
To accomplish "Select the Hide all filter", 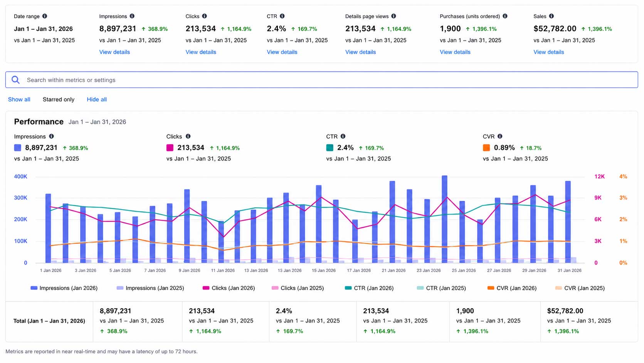I will click(97, 100).
